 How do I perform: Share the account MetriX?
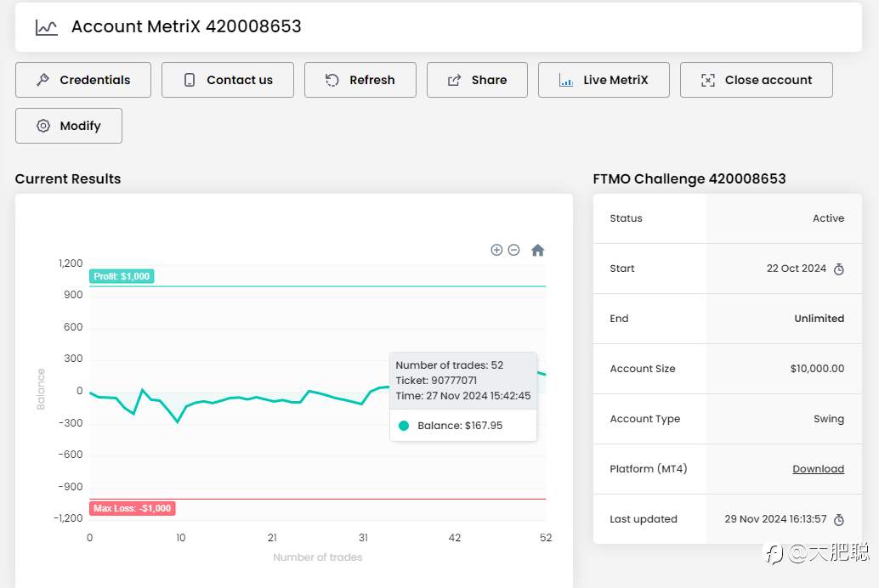(x=477, y=80)
